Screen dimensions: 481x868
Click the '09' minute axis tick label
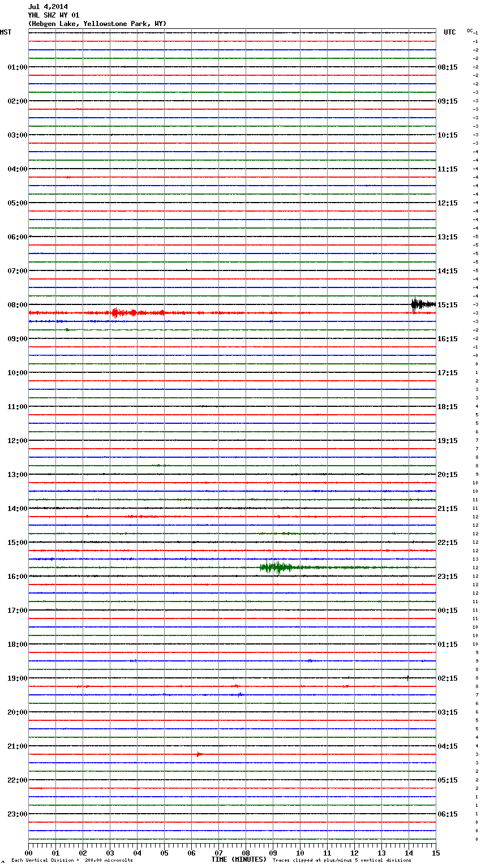[x=273, y=853]
